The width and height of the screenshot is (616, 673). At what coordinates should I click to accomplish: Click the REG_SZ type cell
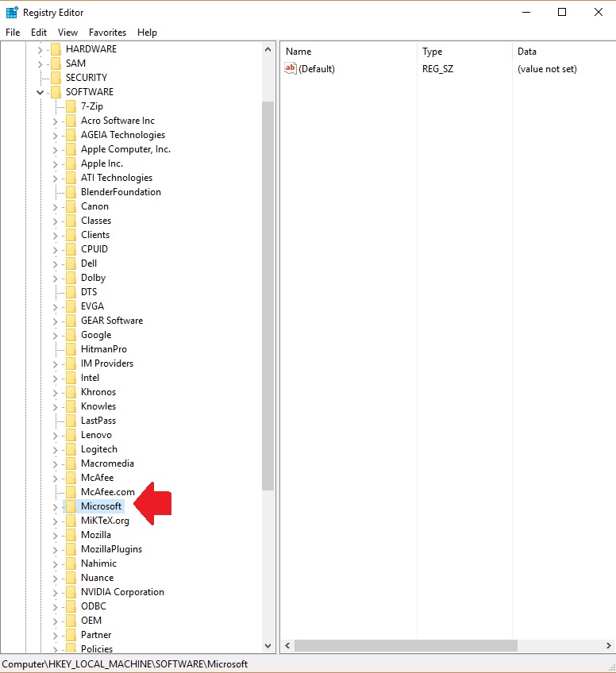pyautogui.click(x=438, y=69)
